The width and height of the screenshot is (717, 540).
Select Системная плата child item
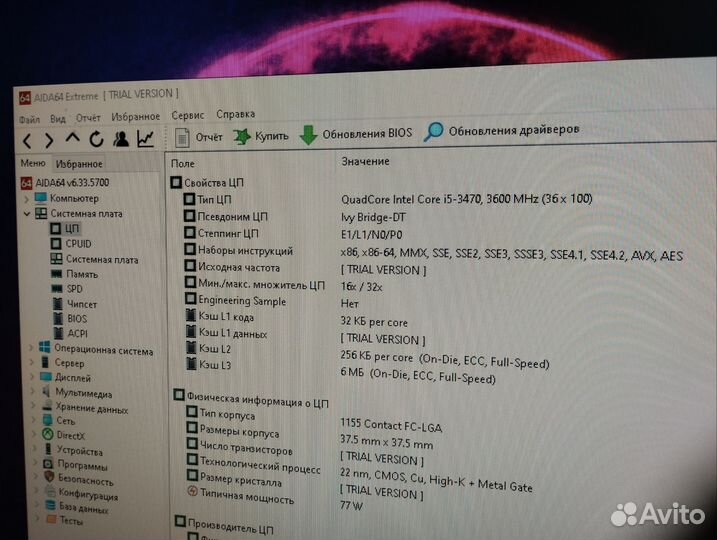(x=94, y=259)
